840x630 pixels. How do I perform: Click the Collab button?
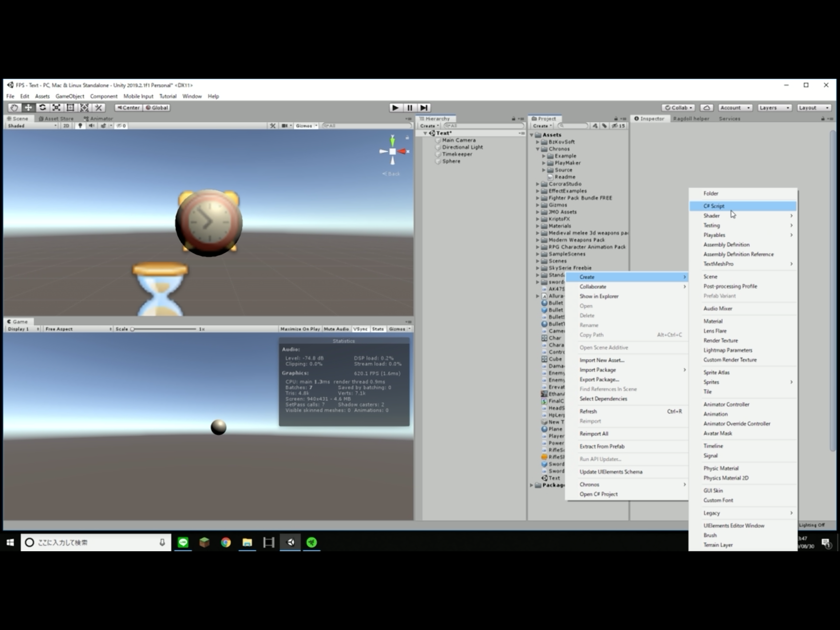678,108
